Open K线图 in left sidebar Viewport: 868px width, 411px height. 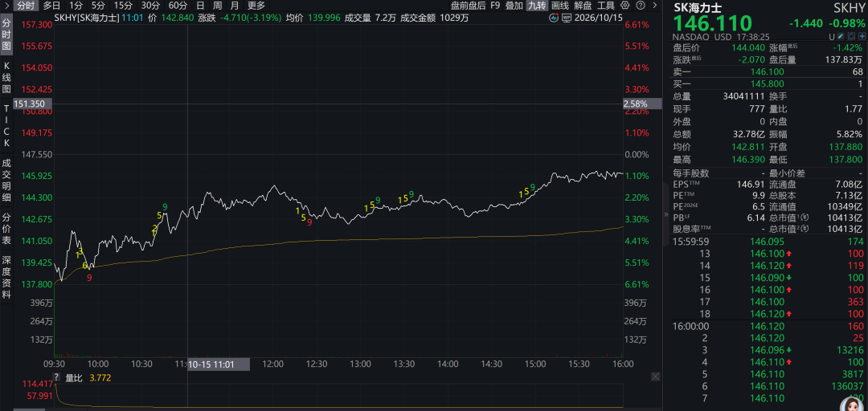pyautogui.click(x=6, y=76)
